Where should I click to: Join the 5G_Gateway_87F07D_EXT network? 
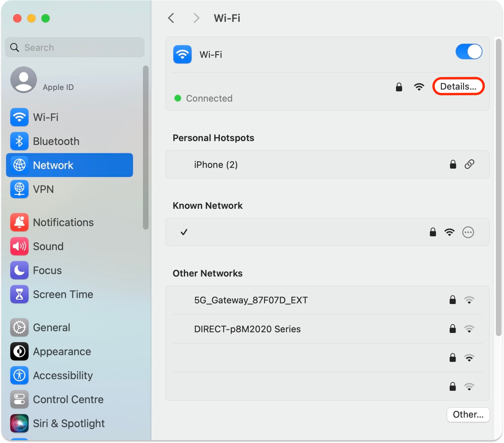(x=251, y=300)
